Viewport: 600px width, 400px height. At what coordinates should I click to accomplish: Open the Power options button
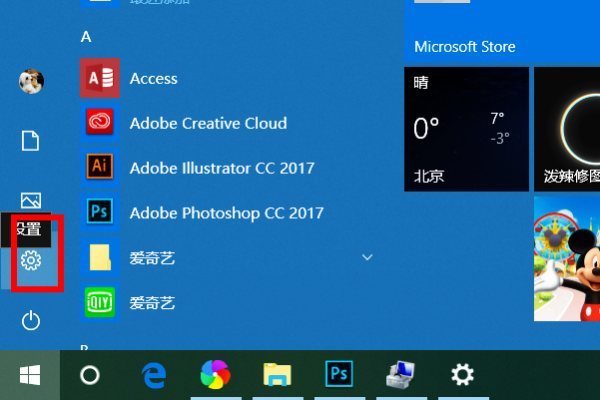coord(31,320)
